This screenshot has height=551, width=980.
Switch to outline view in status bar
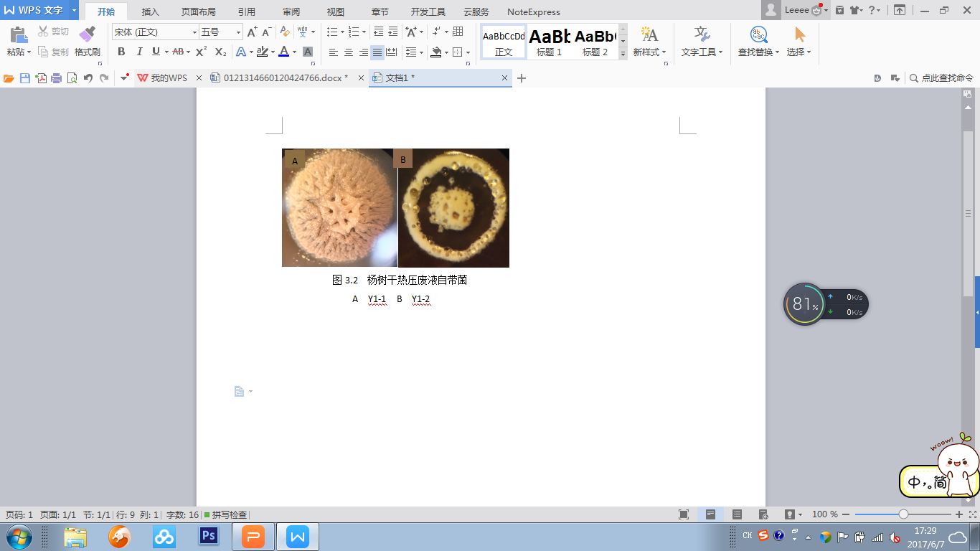click(737, 514)
